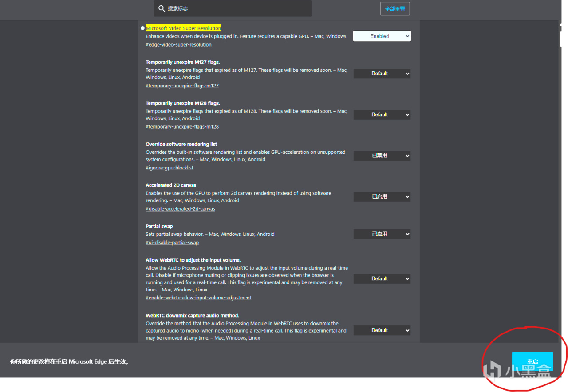Click the magnifier icon in search box
Screen dimensions: 568x392
click(x=161, y=8)
